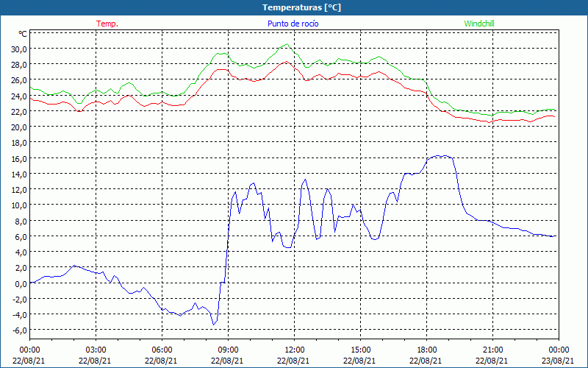Click the Temperaturas [°C] chart title

click(x=301, y=7)
